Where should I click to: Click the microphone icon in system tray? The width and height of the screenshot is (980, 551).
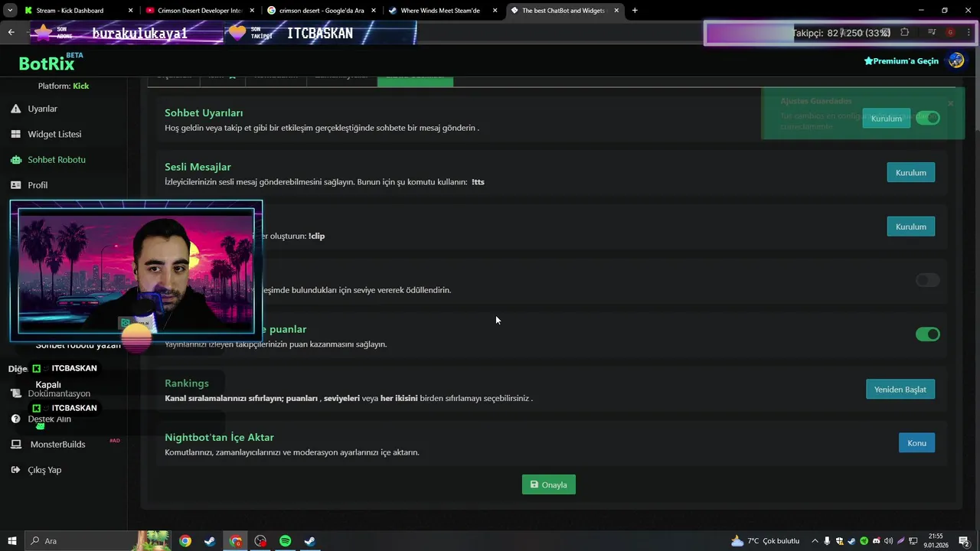[827, 541]
